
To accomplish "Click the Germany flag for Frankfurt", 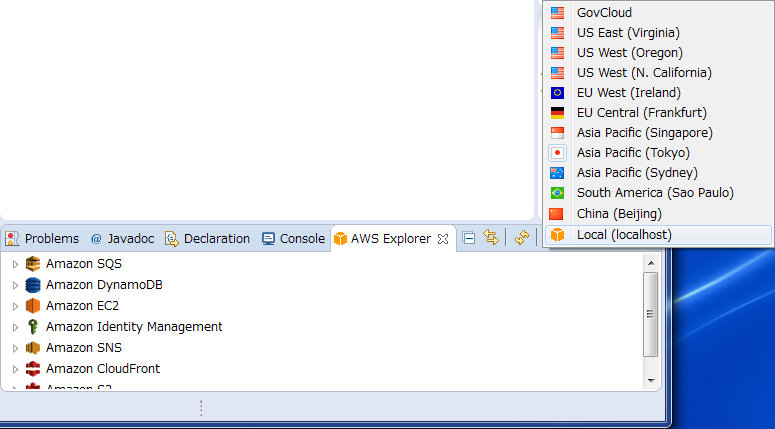I will [x=558, y=113].
